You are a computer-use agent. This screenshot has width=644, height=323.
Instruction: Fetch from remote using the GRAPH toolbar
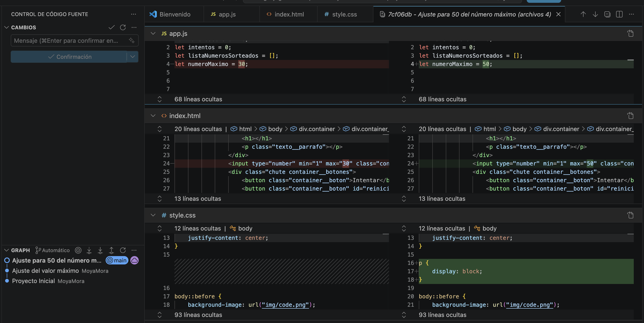tap(89, 250)
